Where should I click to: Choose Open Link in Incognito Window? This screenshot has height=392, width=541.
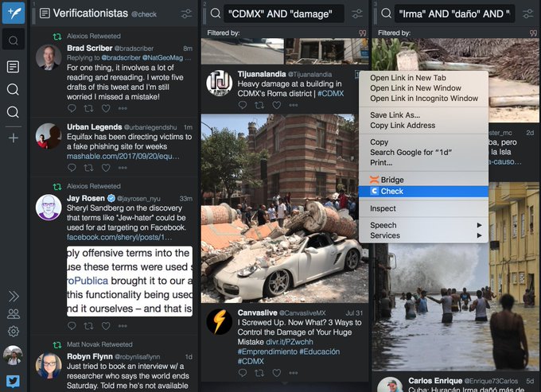(423, 99)
